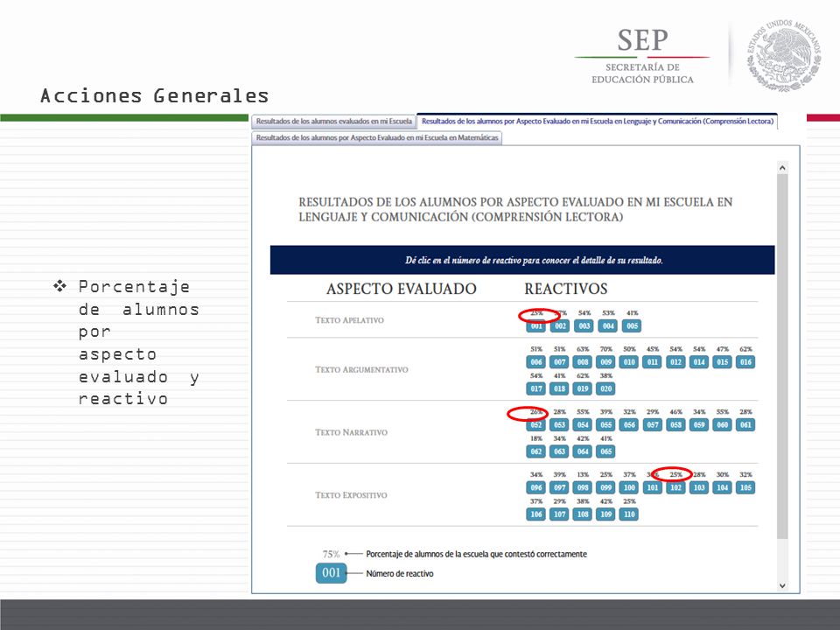Click the 009 reactivo button
Screen dimensions: 840x630
click(605, 362)
